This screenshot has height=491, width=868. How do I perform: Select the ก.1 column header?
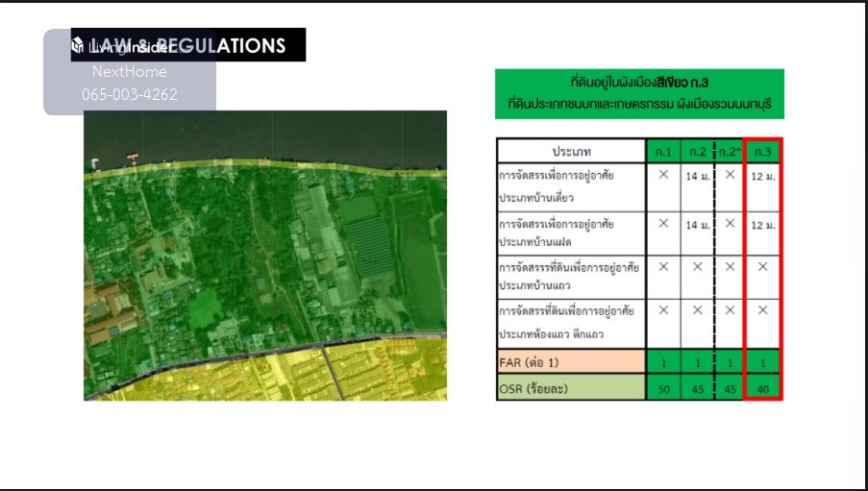coord(663,152)
